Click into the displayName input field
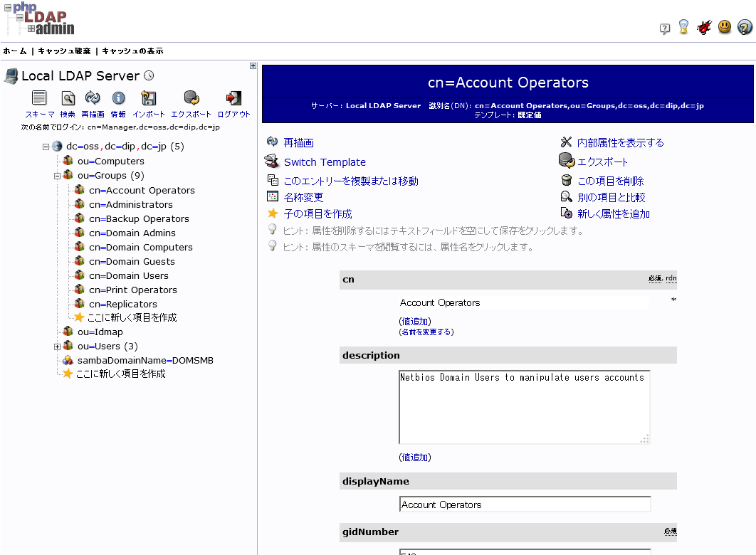This screenshot has width=756, height=555. (x=525, y=504)
